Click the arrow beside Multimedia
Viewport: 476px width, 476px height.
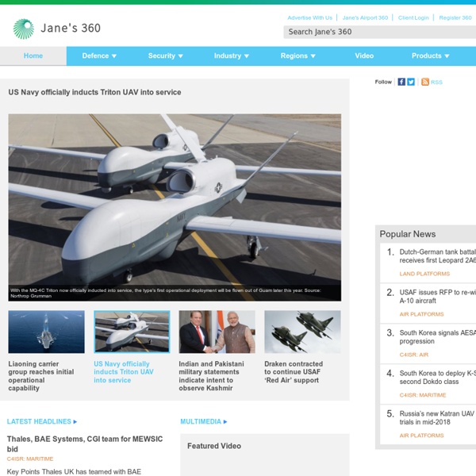pyautogui.click(x=225, y=422)
